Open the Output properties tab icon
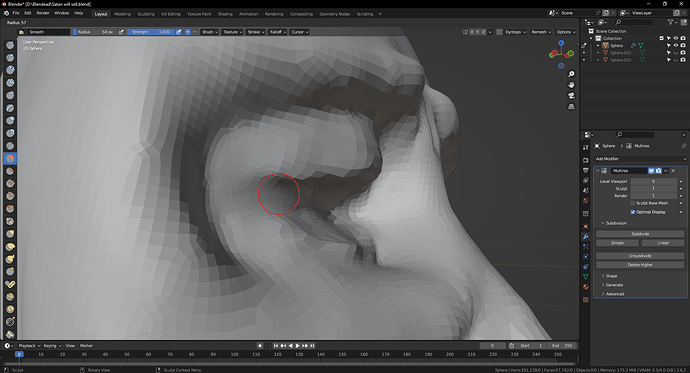 [x=586, y=170]
